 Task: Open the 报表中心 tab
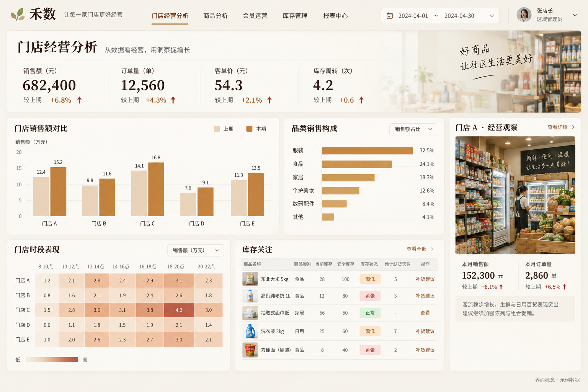[x=335, y=16]
